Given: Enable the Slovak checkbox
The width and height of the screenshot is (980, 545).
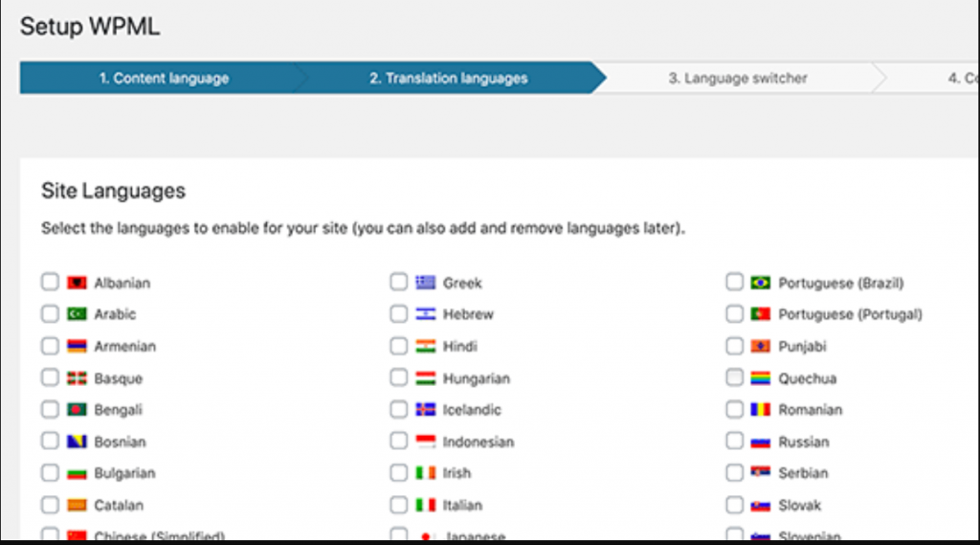Looking at the screenshot, I should 734,505.
